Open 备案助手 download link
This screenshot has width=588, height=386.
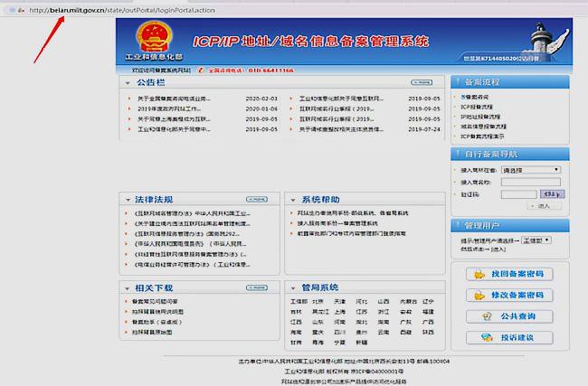(157, 322)
